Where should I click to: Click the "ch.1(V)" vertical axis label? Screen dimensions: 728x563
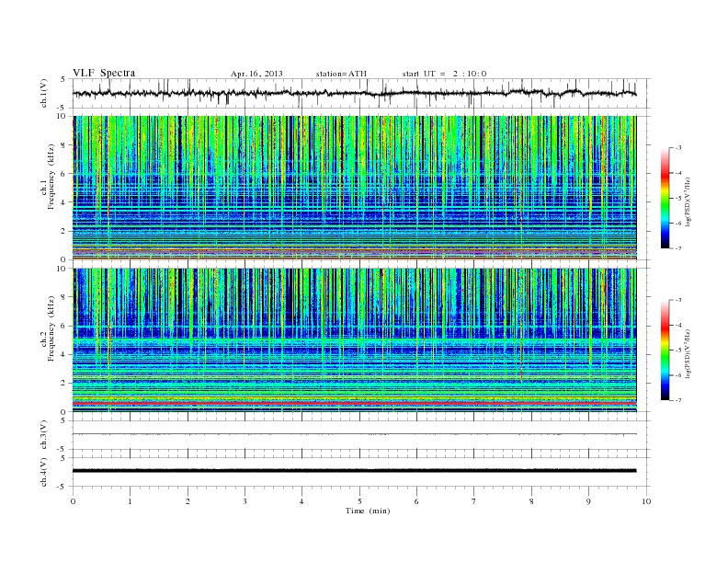coord(44,93)
